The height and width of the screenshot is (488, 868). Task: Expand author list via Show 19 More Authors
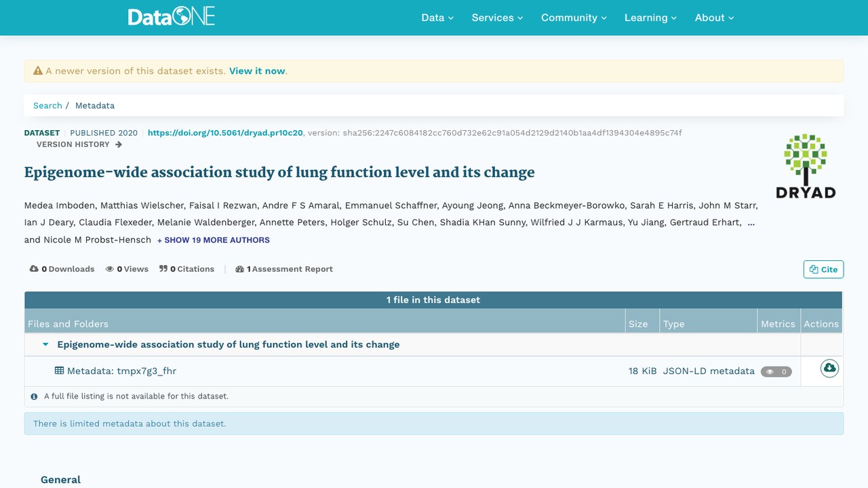pos(214,240)
